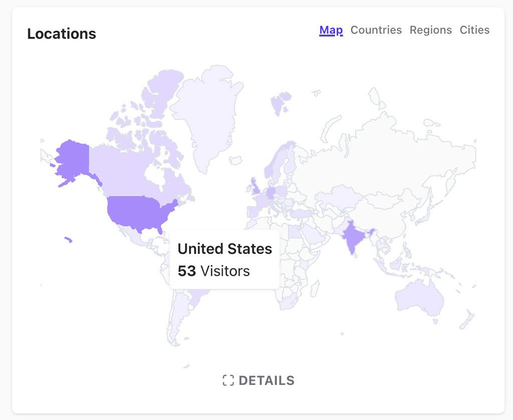Click the United States visitors tooltip
This screenshot has height=420, width=513.
(224, 259)
